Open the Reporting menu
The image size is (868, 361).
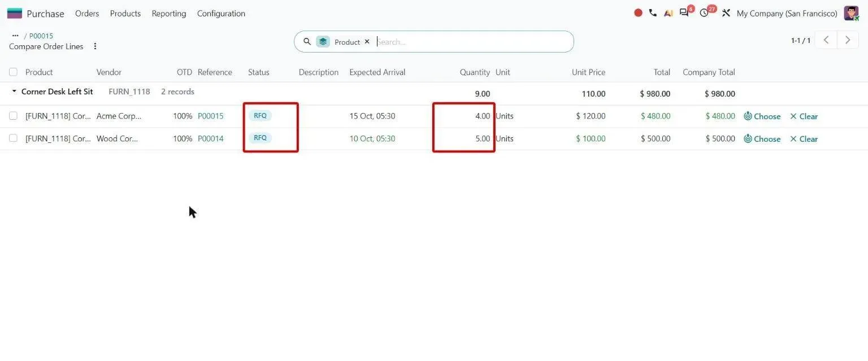click(169, 14)
